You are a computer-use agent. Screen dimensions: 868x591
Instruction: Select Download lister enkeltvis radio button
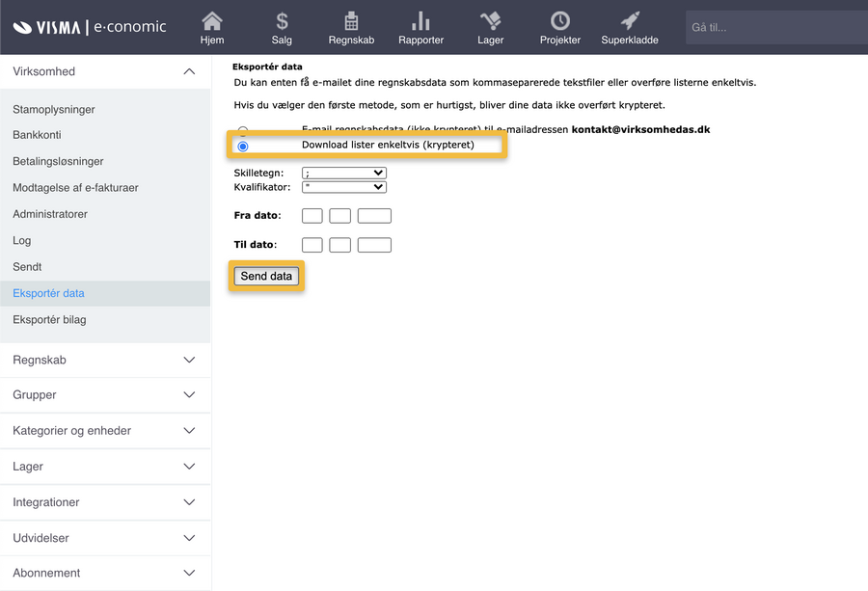click(x=243, y=146)
